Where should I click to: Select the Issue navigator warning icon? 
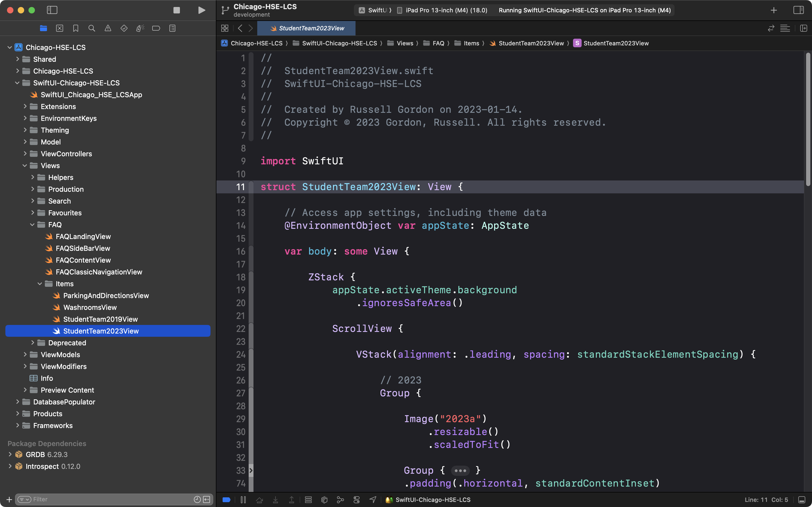point(108,28)
